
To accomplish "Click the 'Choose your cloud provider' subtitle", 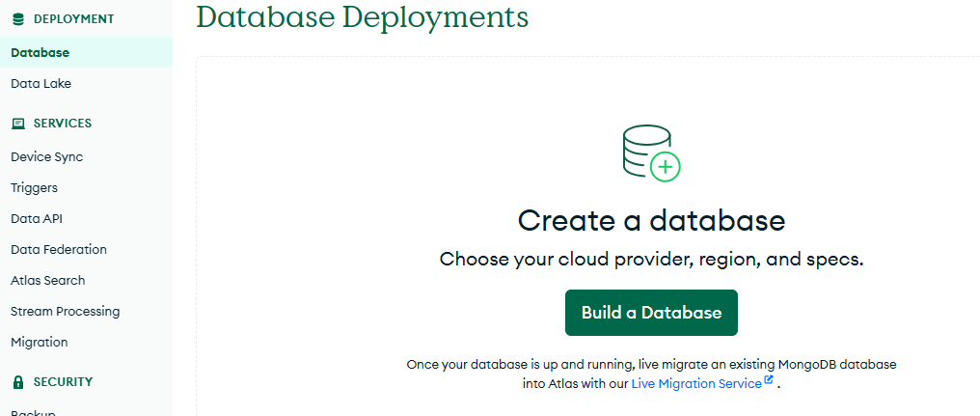I will (x=651, y=259).
